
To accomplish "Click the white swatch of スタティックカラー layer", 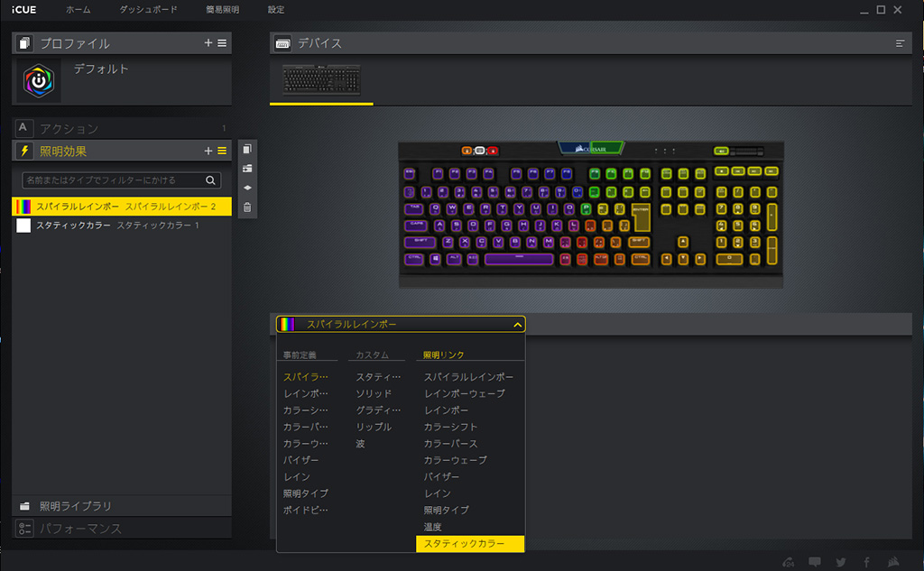I will coord(23,226).
